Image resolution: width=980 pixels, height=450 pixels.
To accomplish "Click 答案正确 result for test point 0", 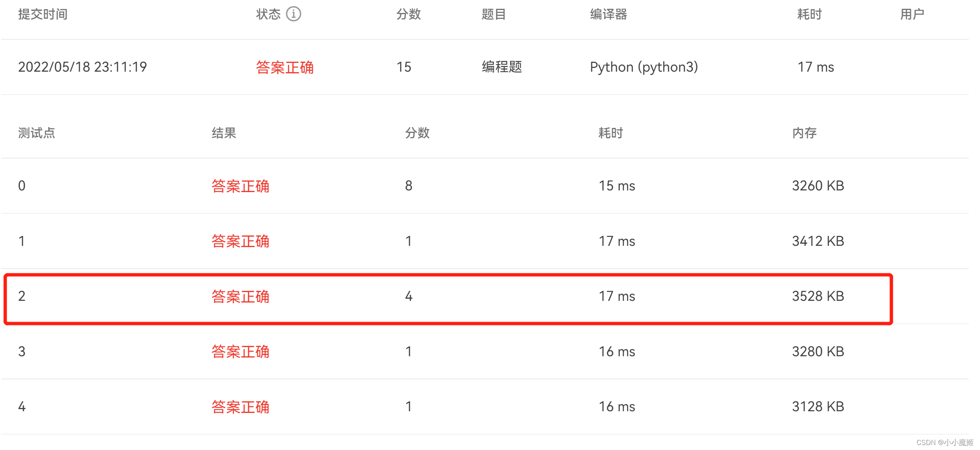I will point(241,186).
